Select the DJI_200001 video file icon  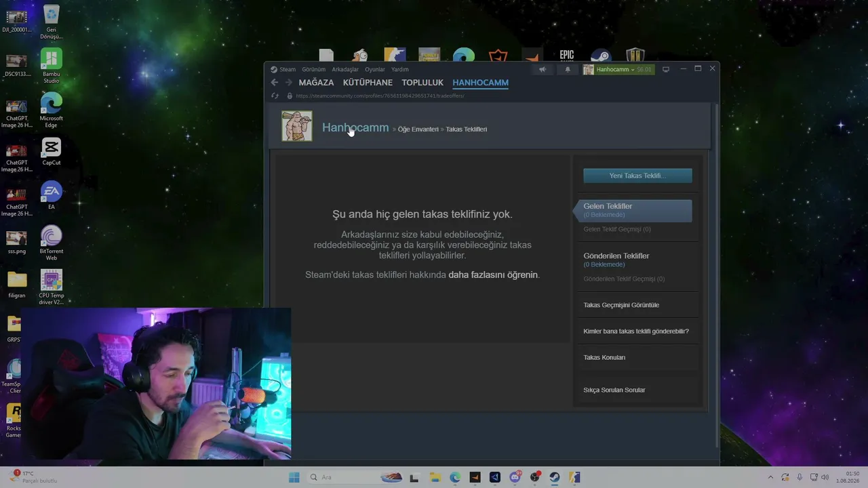click(17, 20)
